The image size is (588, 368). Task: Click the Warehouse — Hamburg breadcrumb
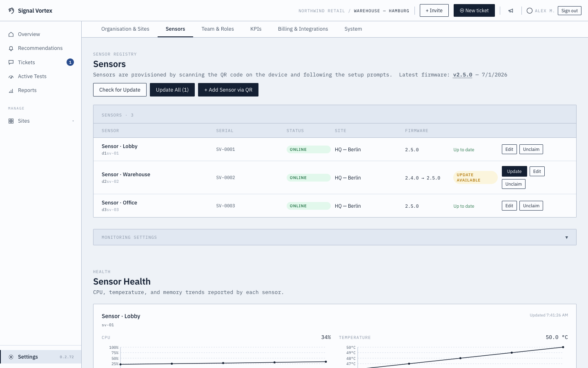coord(381,11)
